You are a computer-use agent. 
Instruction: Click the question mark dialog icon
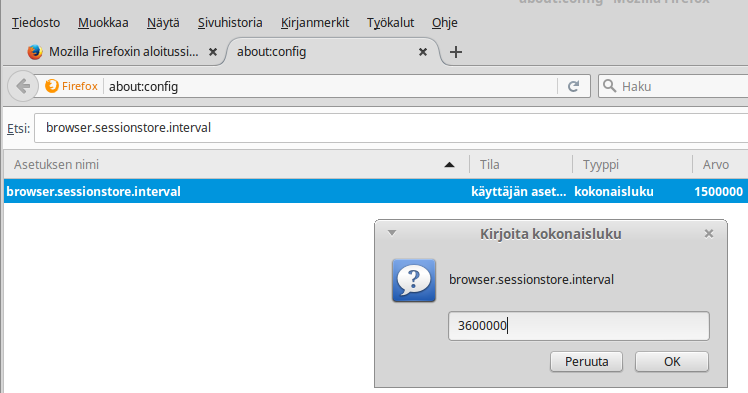[414, 280]
